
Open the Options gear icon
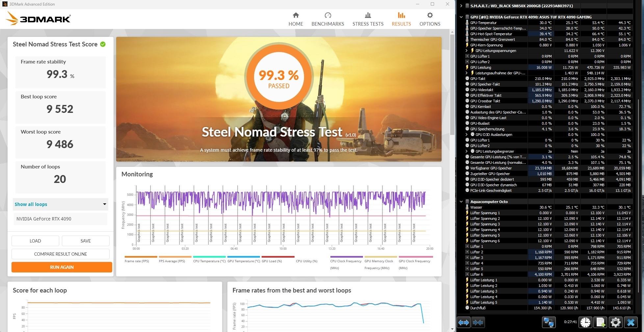(430, 15)
